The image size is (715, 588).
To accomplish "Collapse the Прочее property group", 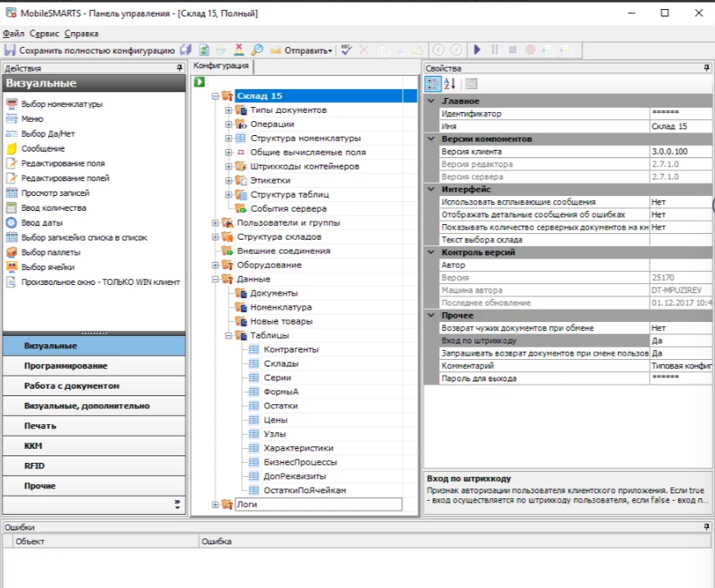I will pyautogui.click(x=430, y=315).
